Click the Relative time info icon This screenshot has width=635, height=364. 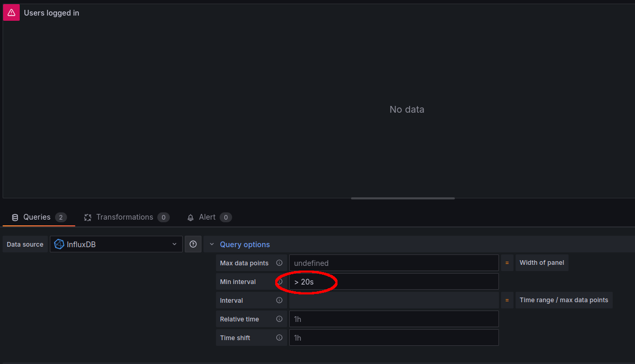coord(279,319)
